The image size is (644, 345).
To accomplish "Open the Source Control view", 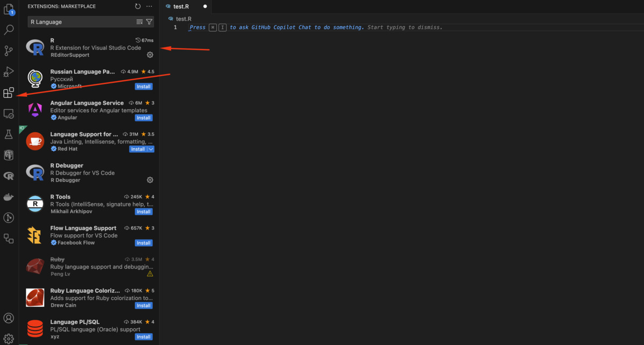I will coord(8,51).
